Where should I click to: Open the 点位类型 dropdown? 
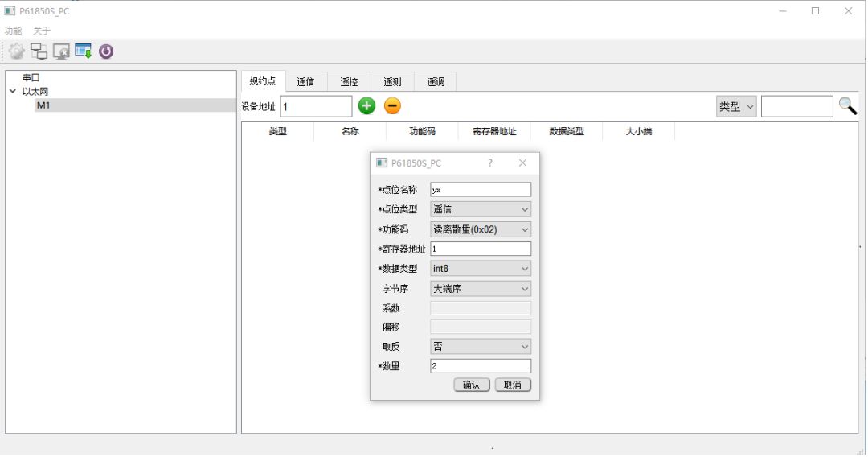point(481,209)
